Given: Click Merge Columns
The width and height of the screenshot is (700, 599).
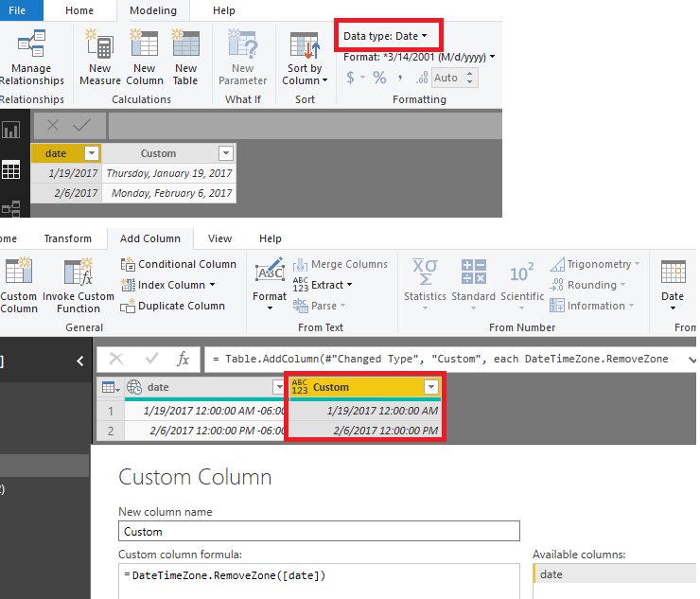Looking at the screenshot, I should pos(341,264).
